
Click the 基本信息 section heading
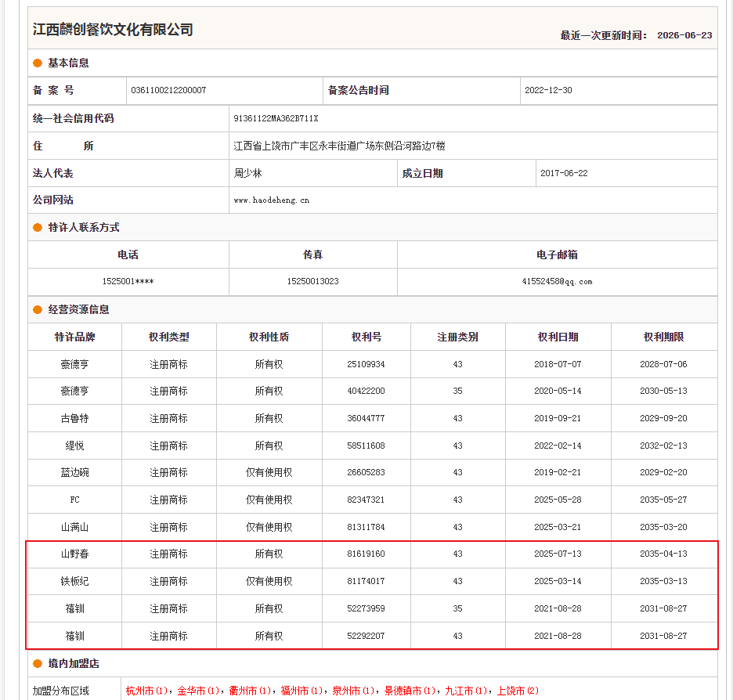click(68, 63)
